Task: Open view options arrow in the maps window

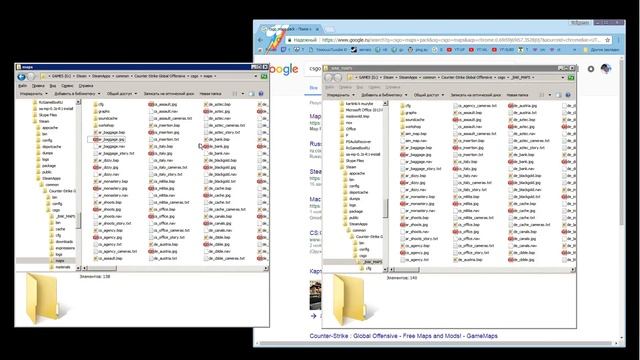Action: (x=242, y=94)
